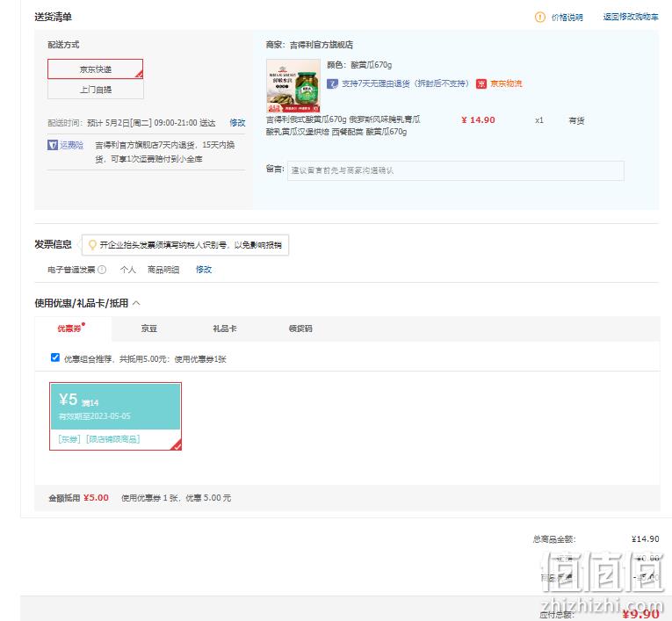
Task: Deselect the ¥5 coupon card
Action: (115, 416)
